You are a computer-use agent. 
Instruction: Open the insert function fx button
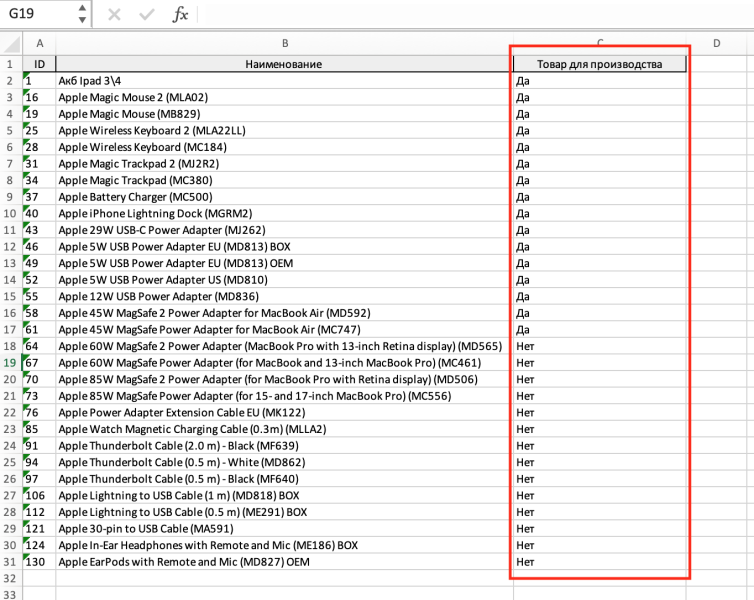pyautogui.click(x=180, y=14)
